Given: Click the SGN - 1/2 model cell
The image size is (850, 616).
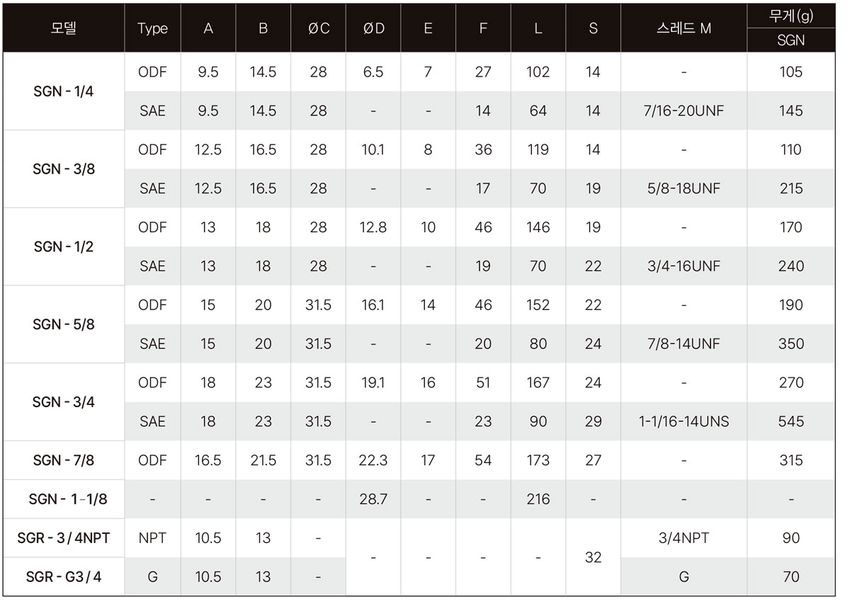Looking at the screenshot, I should pyautogui.click(x=64, y=247).
